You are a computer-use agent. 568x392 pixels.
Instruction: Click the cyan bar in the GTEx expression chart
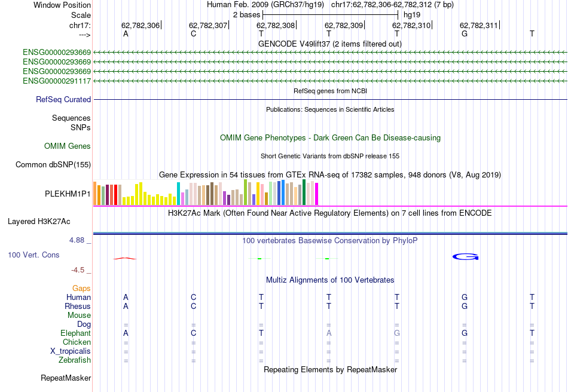(x=178, y=194)
